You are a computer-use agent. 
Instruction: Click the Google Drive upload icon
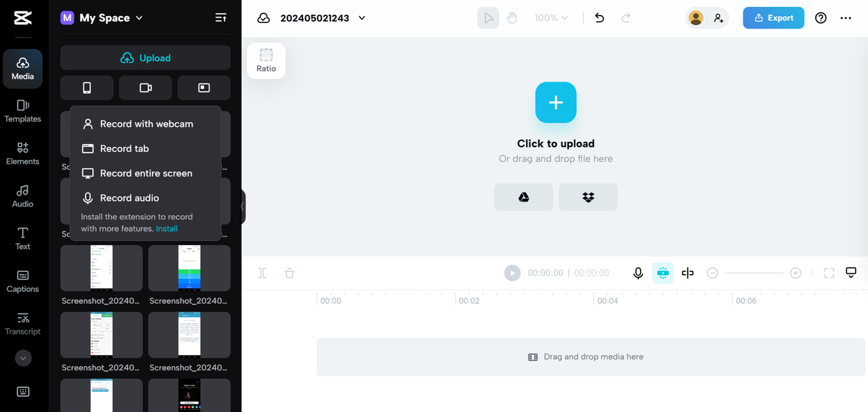point(524,197)
